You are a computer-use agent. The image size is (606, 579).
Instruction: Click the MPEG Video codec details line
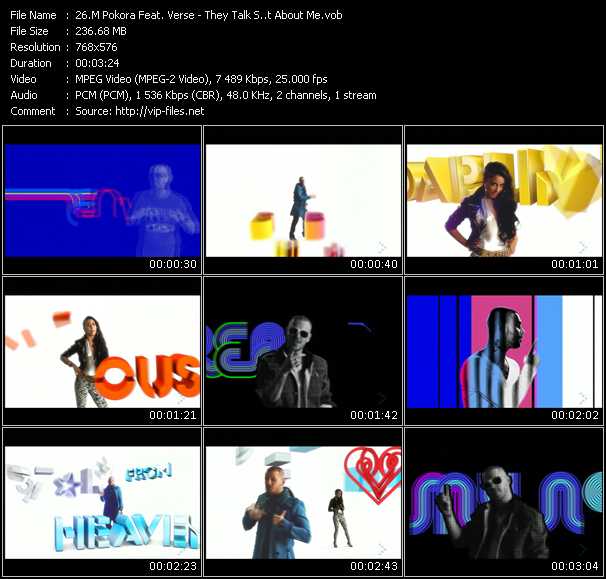pos(201,79)
